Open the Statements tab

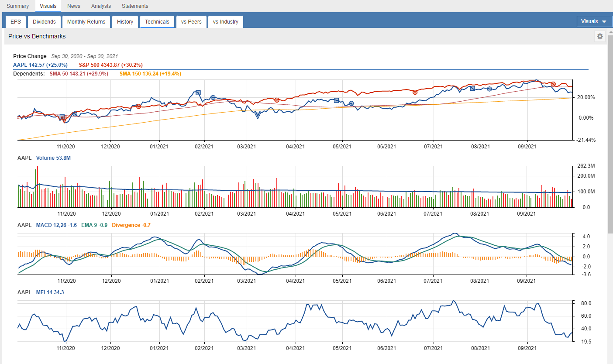pyautogui.click(x=135, y=6)
